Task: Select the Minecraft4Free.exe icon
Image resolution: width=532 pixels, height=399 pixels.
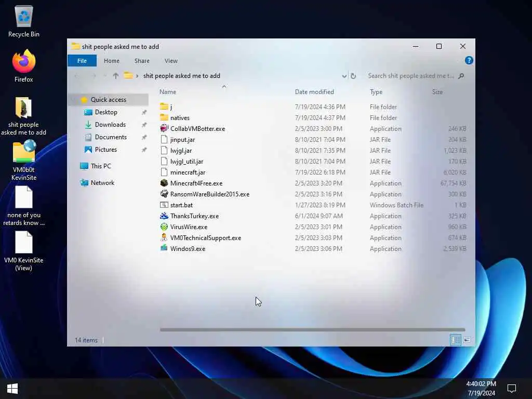Action: 164,183
